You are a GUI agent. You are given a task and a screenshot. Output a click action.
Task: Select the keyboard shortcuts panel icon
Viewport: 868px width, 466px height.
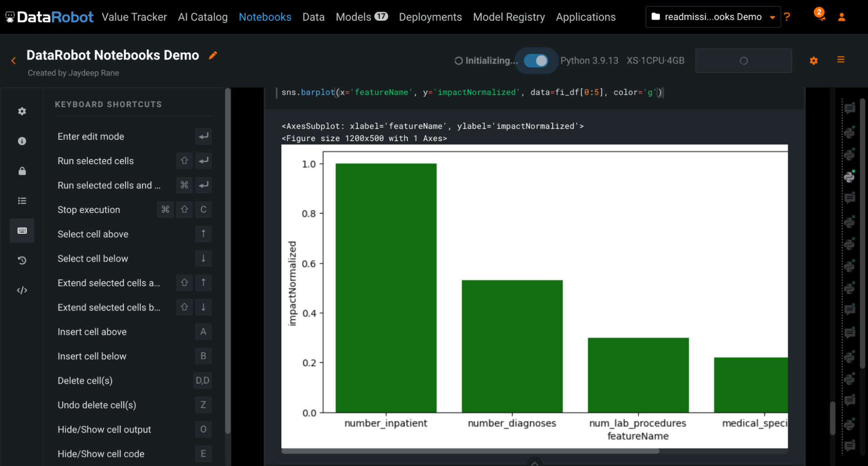tap(22, 231)
